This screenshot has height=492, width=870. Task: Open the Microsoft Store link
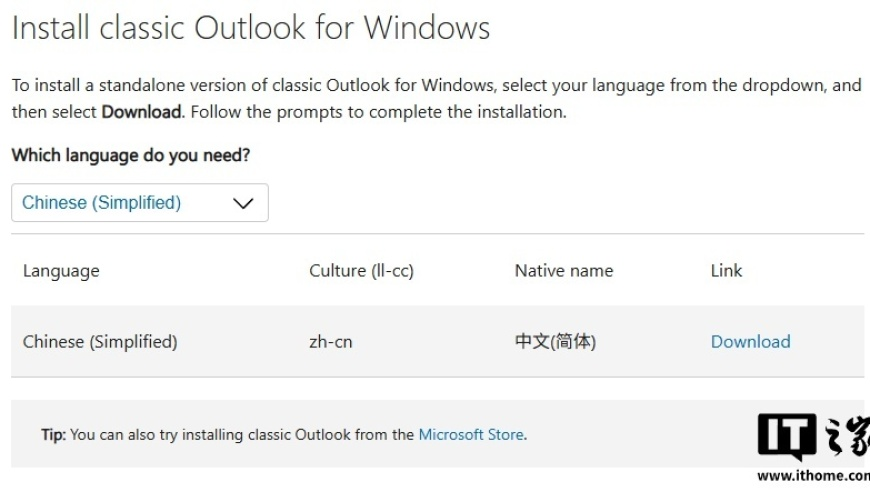pyautogui.click(x=471, y=434)
